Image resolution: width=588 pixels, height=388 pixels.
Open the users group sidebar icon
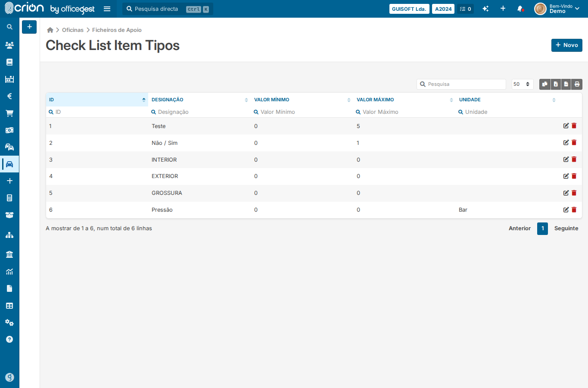click(x=9, y=45)
